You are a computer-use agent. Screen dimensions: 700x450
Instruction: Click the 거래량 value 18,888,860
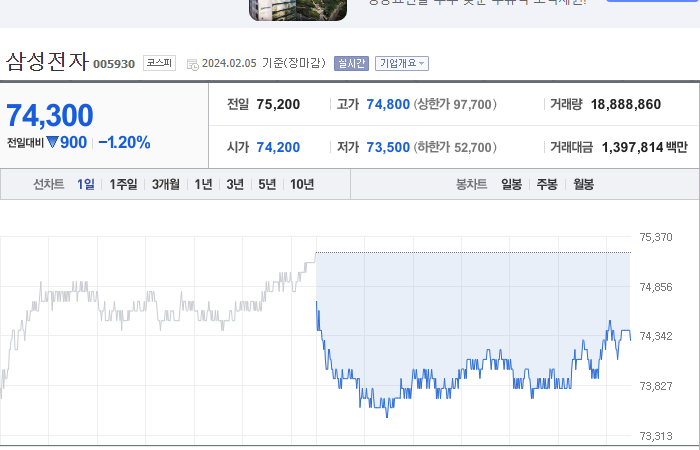click(x=625, y=104)
